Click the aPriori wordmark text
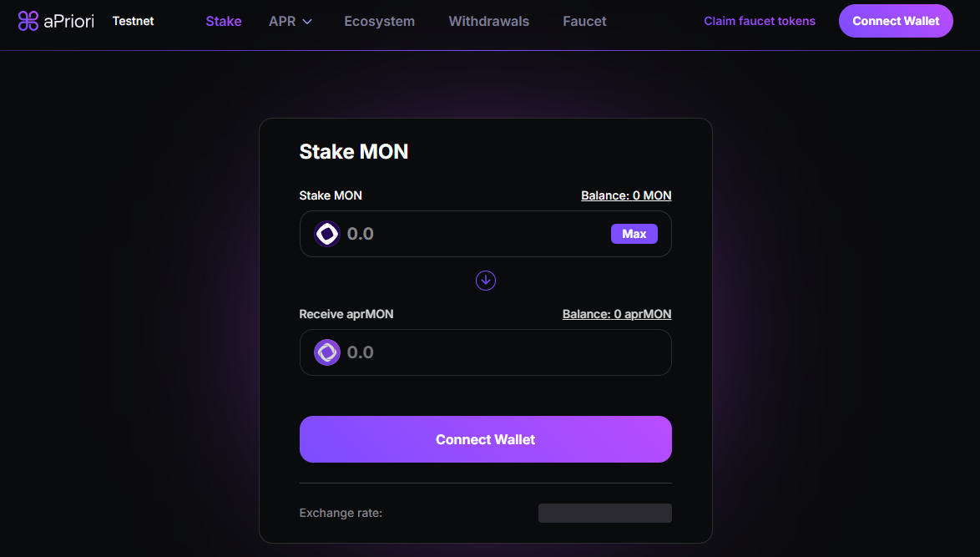Viewport: 980px width, 557px height. (x=71, y=20)
